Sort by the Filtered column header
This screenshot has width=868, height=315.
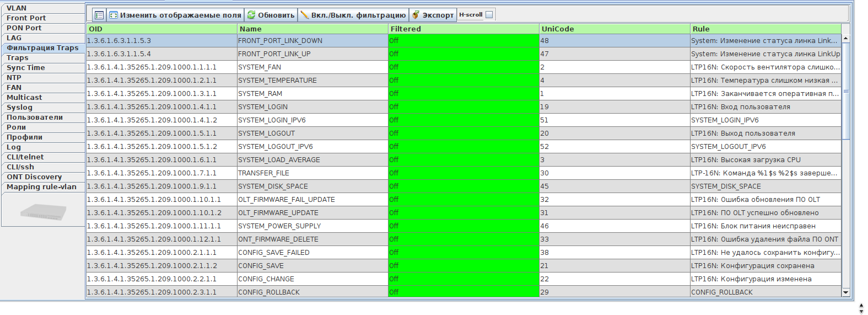[463, 29]
